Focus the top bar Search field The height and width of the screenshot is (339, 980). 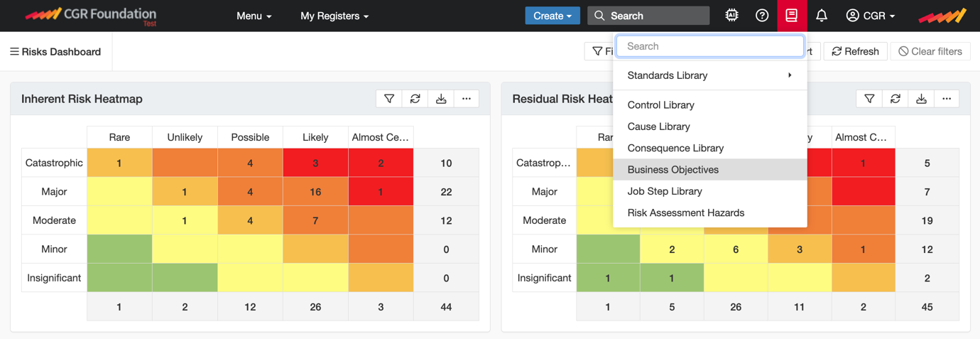tap(648, 16)
